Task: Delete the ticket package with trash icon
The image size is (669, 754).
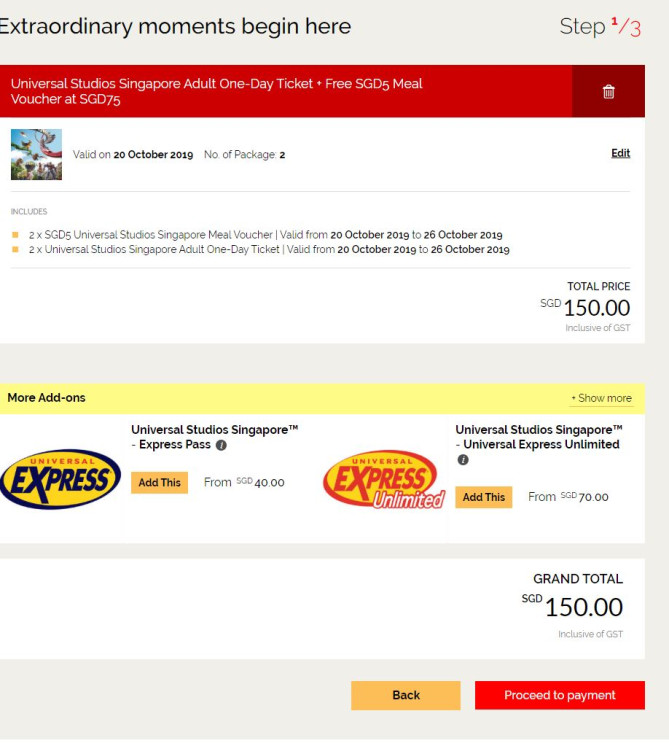Action: click(608, 91)
